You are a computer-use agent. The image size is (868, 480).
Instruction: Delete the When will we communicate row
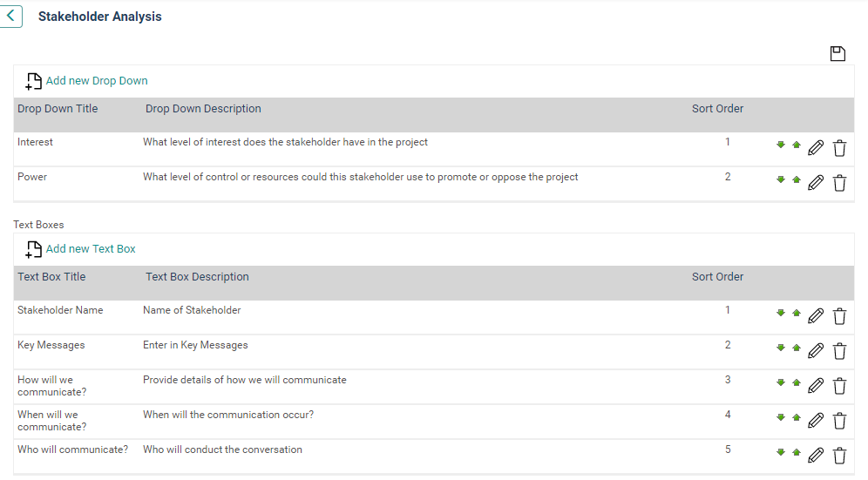point(840,421)
